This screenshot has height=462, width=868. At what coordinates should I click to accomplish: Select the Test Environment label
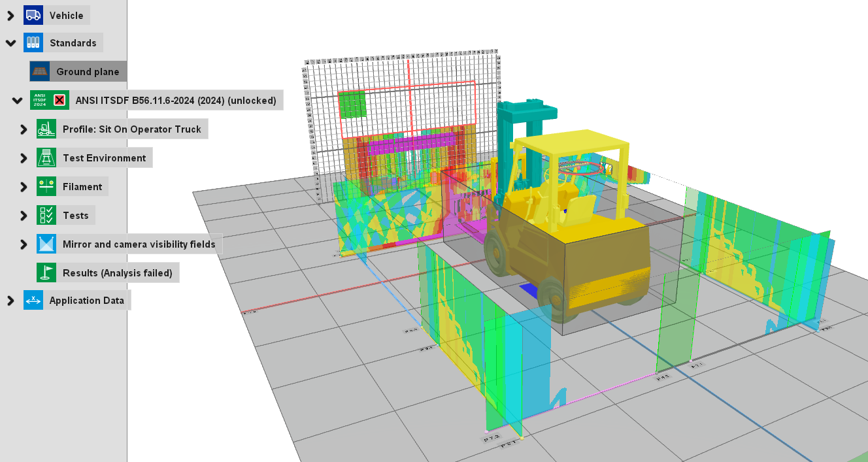105,157
